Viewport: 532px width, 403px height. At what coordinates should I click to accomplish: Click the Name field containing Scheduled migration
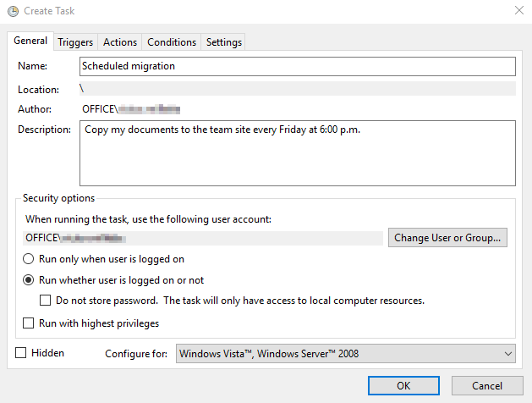pyautogui.click(x=298, y=66)
